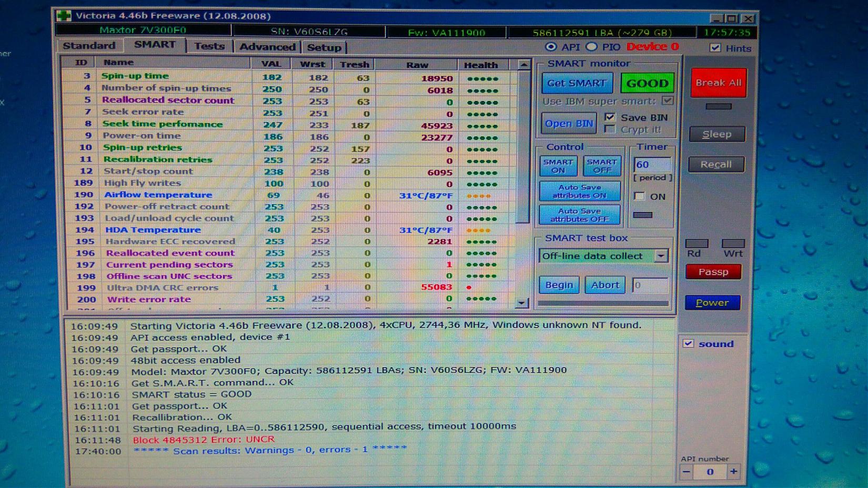
Task: Click the Block 4845312 Error: UNCR log line
Action: (x=204, y=440)
